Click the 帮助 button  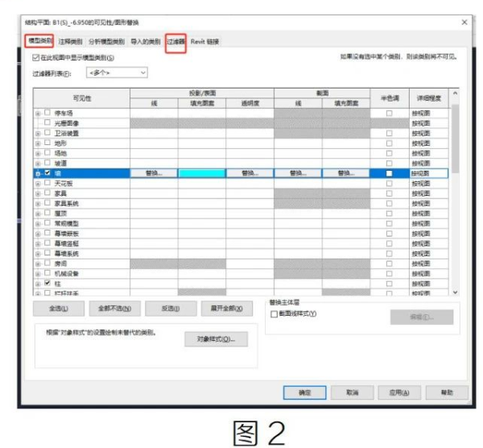[x=447, y=392]
